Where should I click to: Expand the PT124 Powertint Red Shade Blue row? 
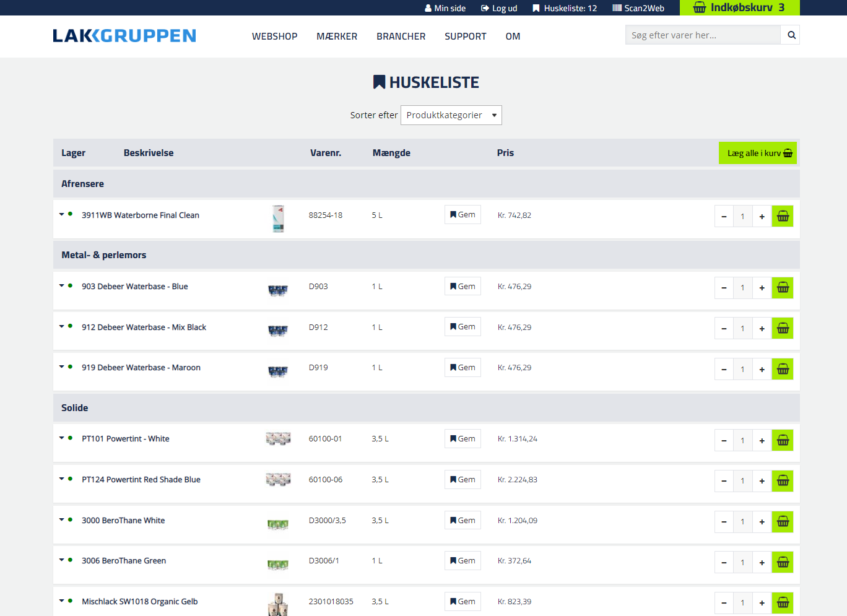click(x=62, y=479)
